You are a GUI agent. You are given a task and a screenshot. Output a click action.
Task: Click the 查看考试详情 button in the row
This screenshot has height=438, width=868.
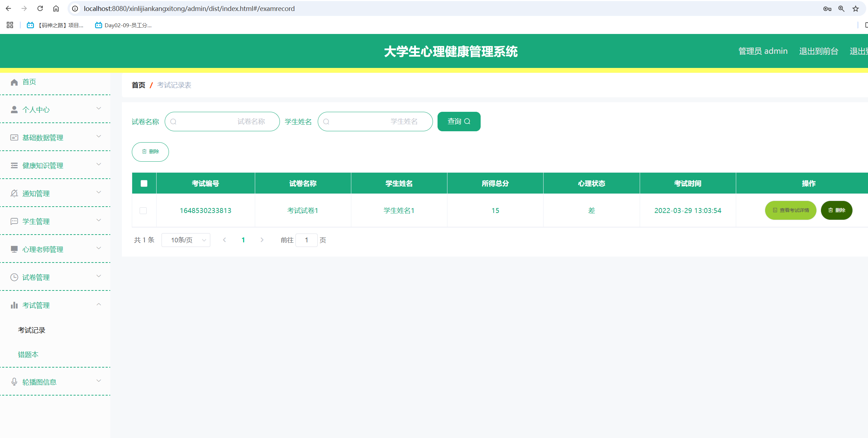(791, 210)
